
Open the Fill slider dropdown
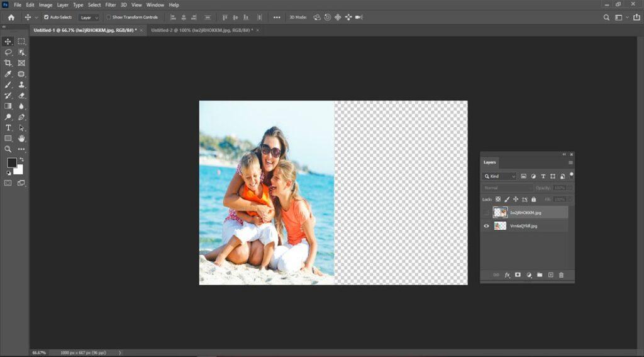pyautogui.click(x=569, y=199)
